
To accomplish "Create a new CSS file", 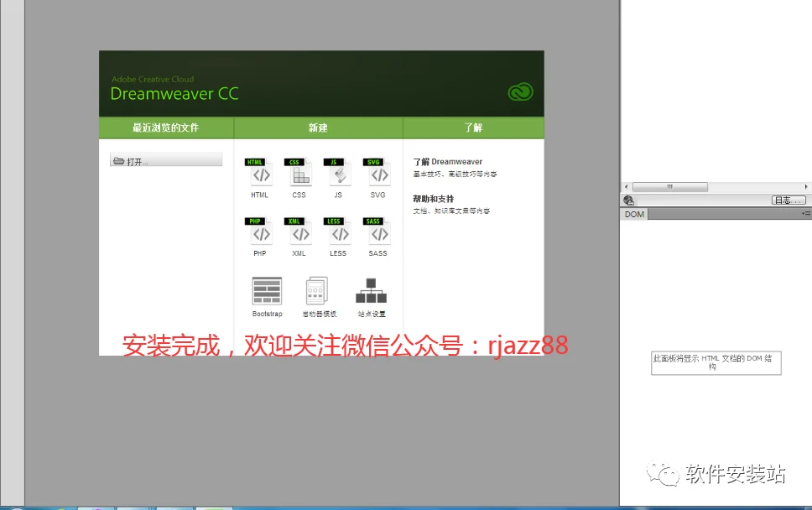I will [x=299, y=178].
